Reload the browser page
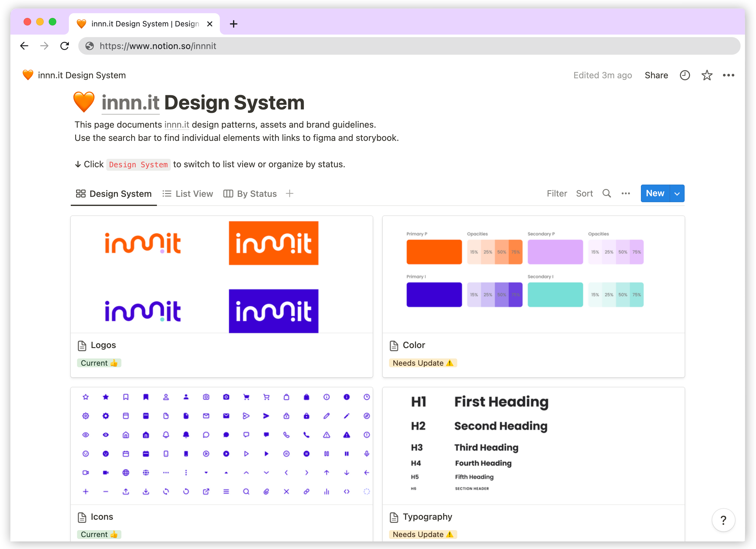756x549 pixels. pos(65,46)
